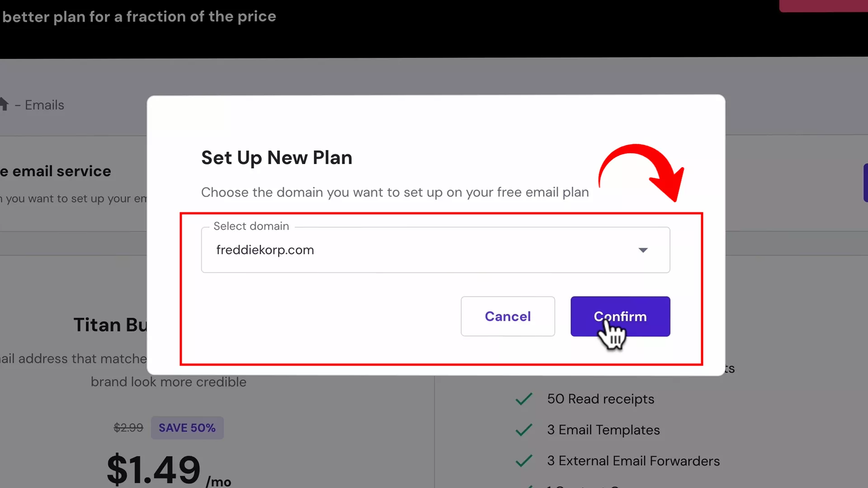Viewport: 868px width, 488px height.
Task: Click the checkmark beside 3 External Email Forwarders
Action: pyautogui.click(x=524, y=460)
